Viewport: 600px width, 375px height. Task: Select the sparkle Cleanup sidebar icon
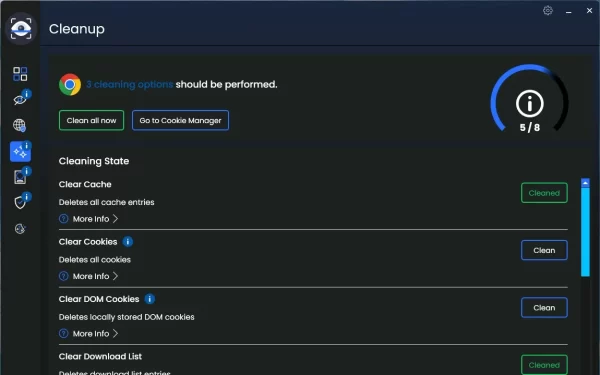(x=20, y=152)
